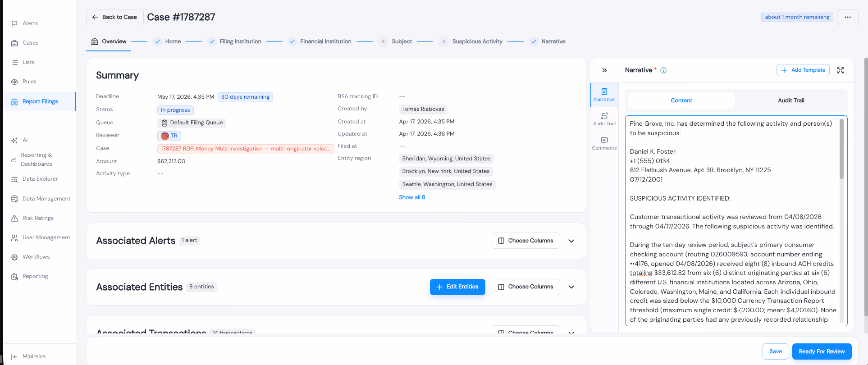Click the TR reviewer avatar
Screen dimensions: 868x365
[165, 136]
